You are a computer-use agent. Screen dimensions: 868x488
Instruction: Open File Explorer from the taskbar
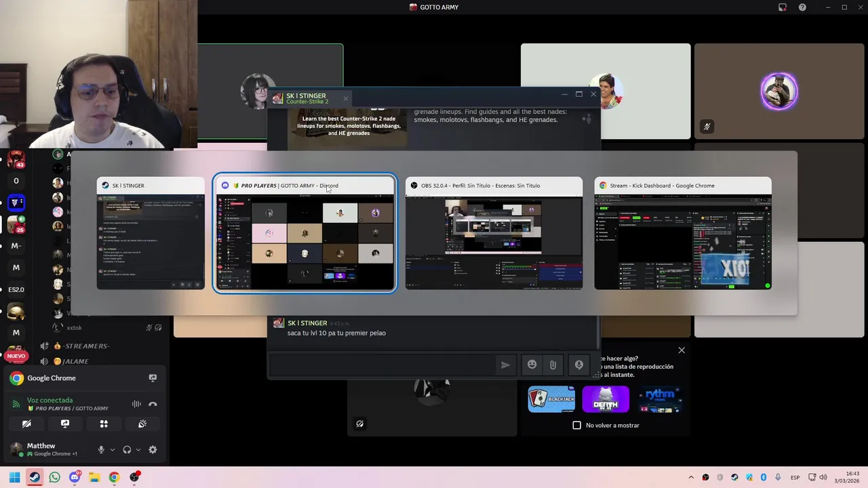(x=94, y=477)
